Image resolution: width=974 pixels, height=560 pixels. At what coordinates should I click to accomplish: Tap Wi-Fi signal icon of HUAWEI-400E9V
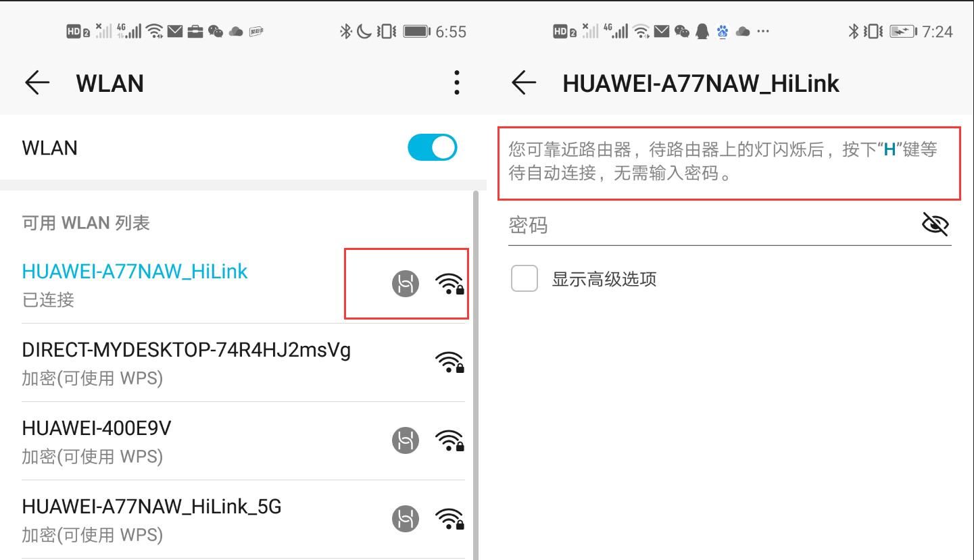449,440
